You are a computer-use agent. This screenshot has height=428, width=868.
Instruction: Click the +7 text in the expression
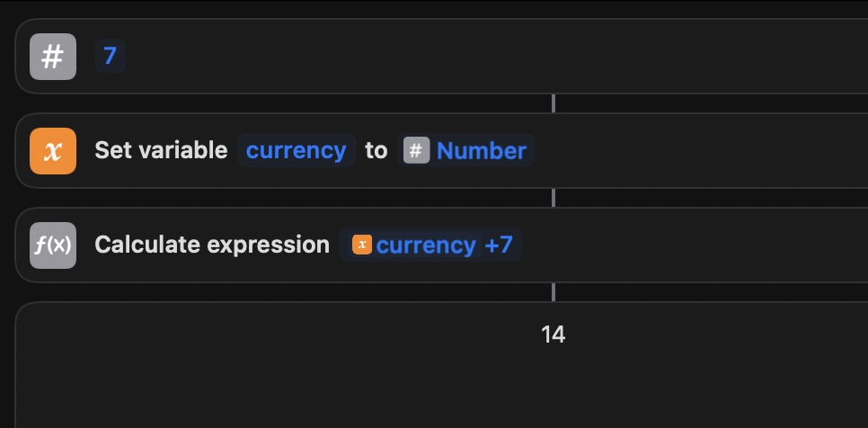pyautogui.click(x=499, y=245)
